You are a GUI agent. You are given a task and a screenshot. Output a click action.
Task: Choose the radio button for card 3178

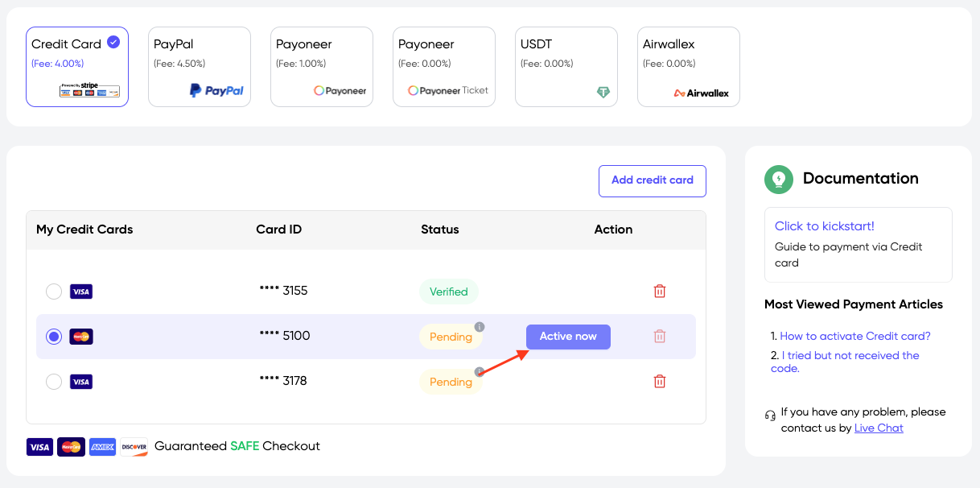pyautogui.click(x=54, y=381)
